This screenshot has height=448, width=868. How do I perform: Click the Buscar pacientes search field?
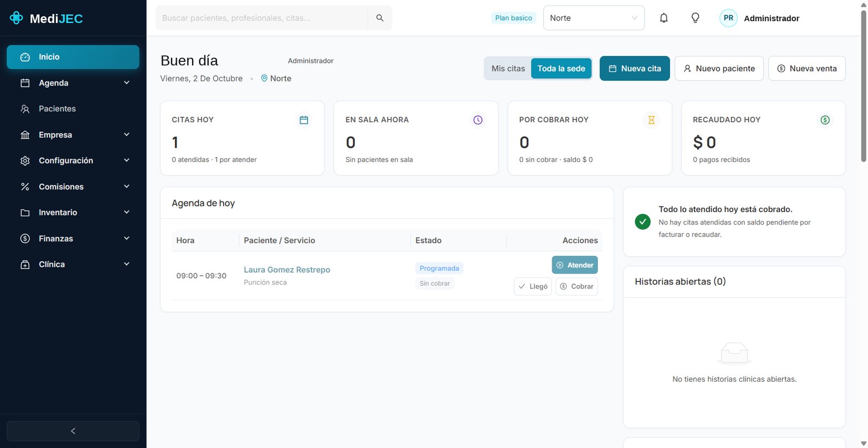tap(261, 18)
